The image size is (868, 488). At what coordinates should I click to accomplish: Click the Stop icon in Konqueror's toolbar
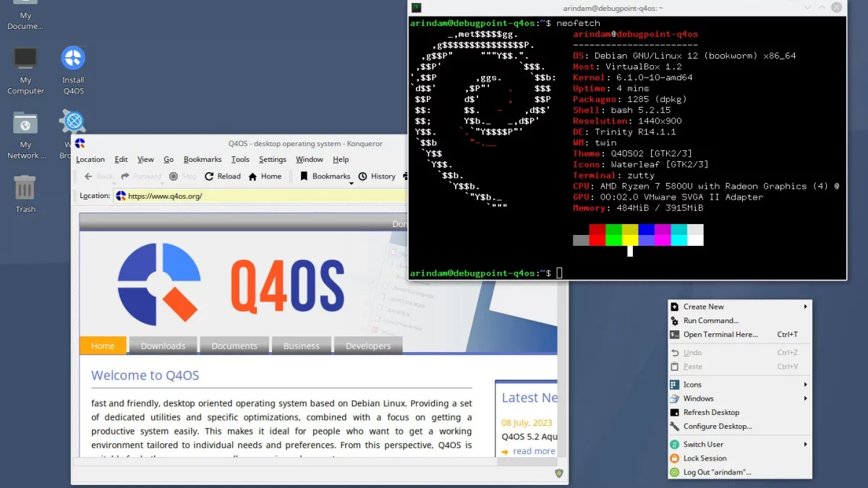click(174, 176)
